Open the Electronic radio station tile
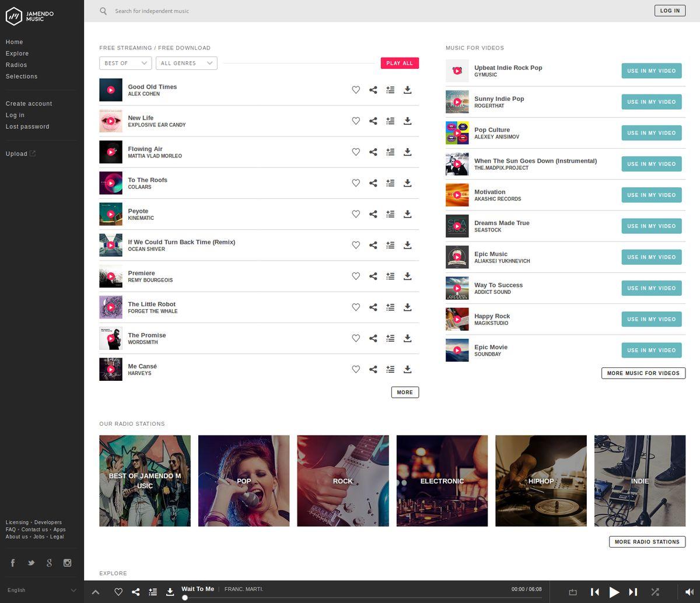This screenshot has width=700, height=603. [x=442, y=481]
